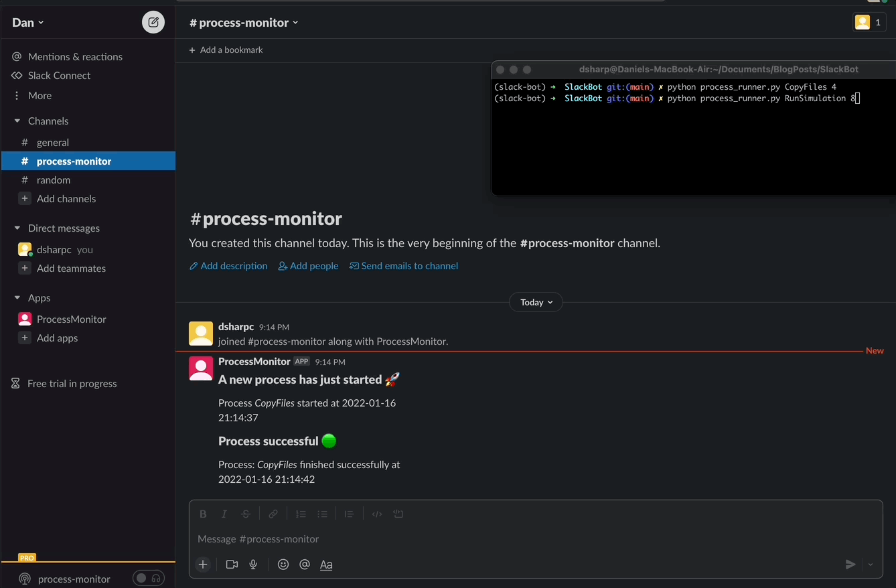
Task: Click the PRO badge at sidebar bottom
Action: [x=27, y=558]
